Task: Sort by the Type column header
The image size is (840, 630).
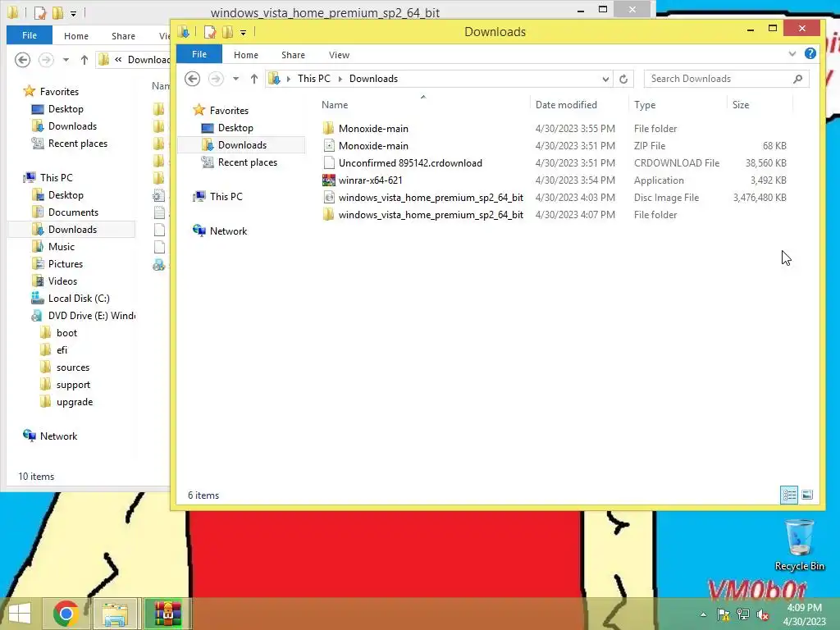Action: (x=645, y=105)
